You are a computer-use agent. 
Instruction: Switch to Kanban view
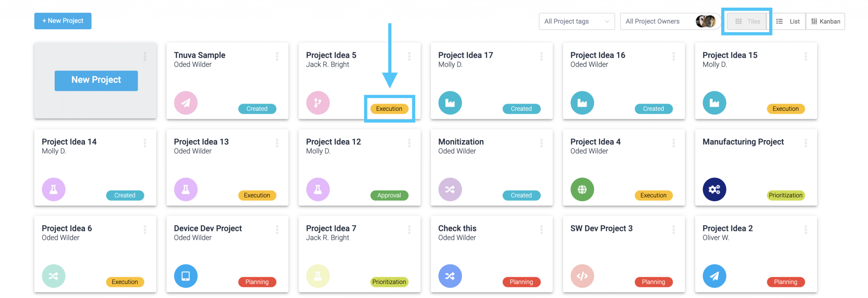pyautogui.click(x=825, y=21)
